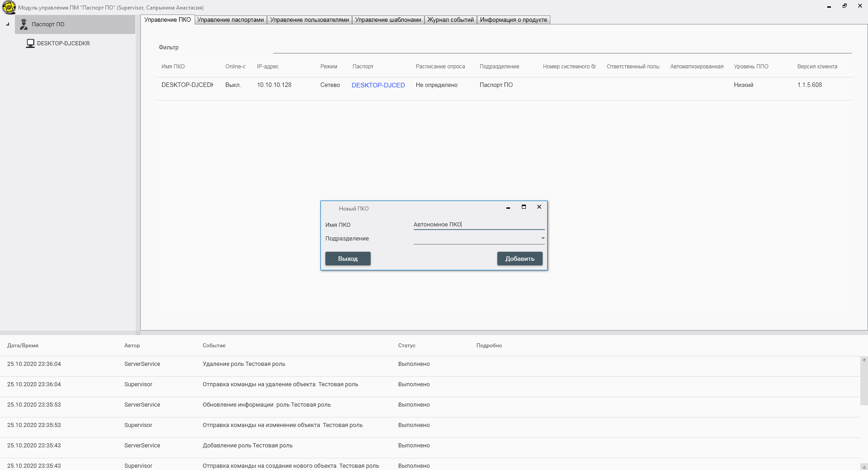Click the Не определено schedule cell
868x470 pixels.
pyautogui.click(x=437, y=85)
